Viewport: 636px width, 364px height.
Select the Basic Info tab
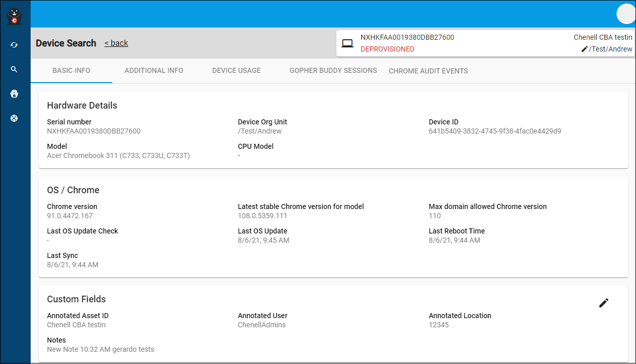(x=71, y=70)
